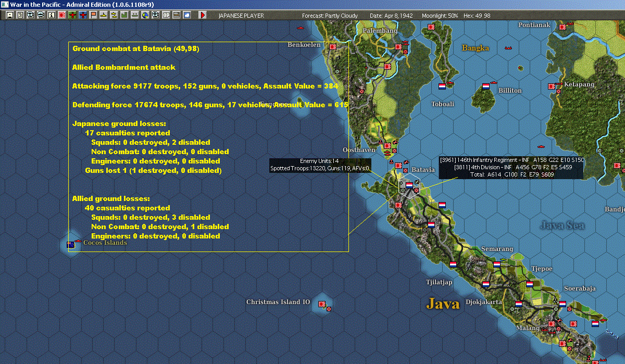Click '4th Division - INF' tooltip line
The image size is (625, 364).
click(513, 167)
